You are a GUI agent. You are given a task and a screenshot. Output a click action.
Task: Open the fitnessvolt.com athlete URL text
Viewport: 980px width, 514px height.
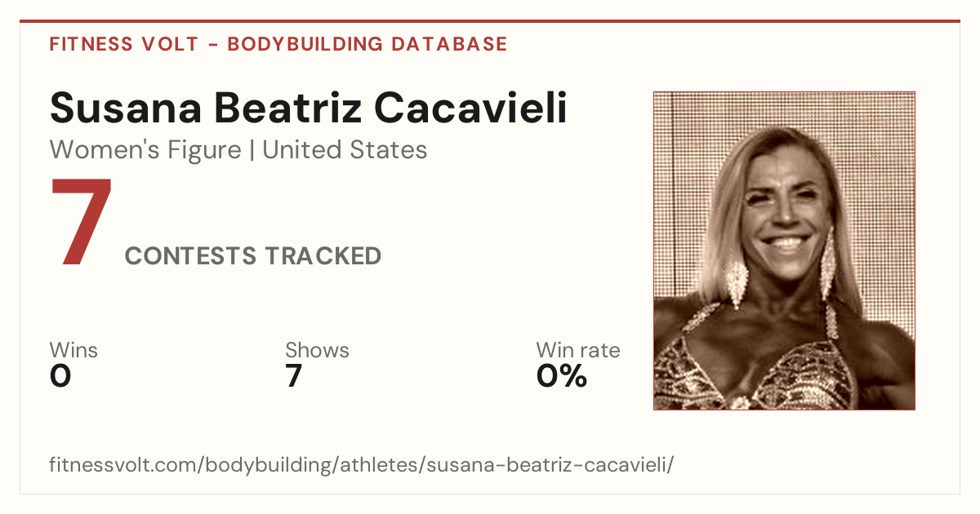362,466
